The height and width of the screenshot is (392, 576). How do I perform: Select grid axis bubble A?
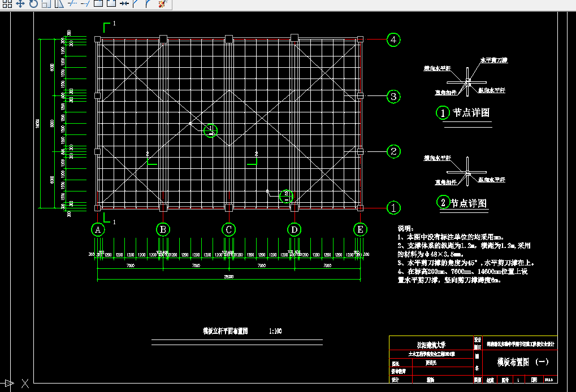click(x=98, y=230)
